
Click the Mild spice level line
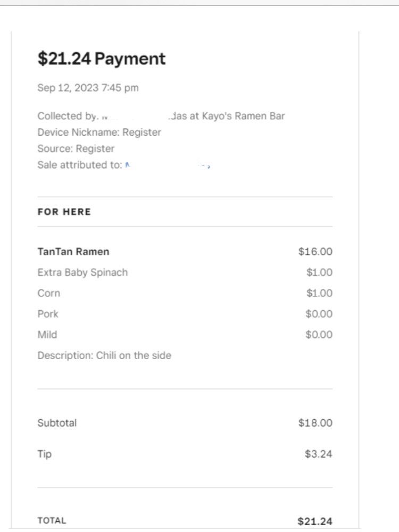(x=47, y=335)
